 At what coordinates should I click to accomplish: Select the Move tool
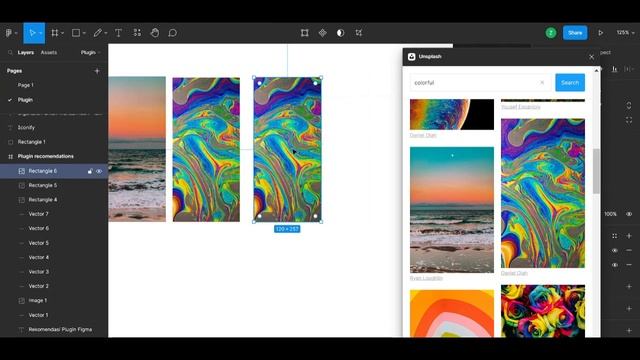(x=32, y=33)
